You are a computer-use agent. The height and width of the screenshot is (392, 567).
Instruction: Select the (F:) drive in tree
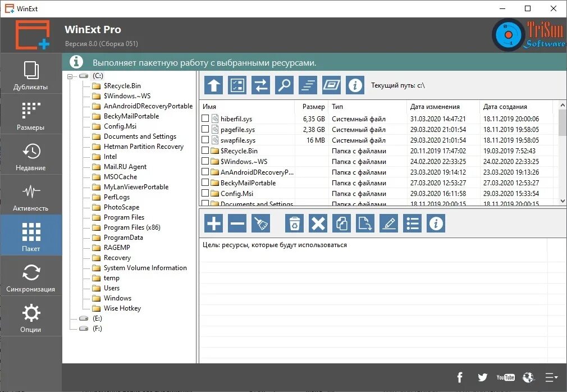pyautogui.click(x=97, y=329)
